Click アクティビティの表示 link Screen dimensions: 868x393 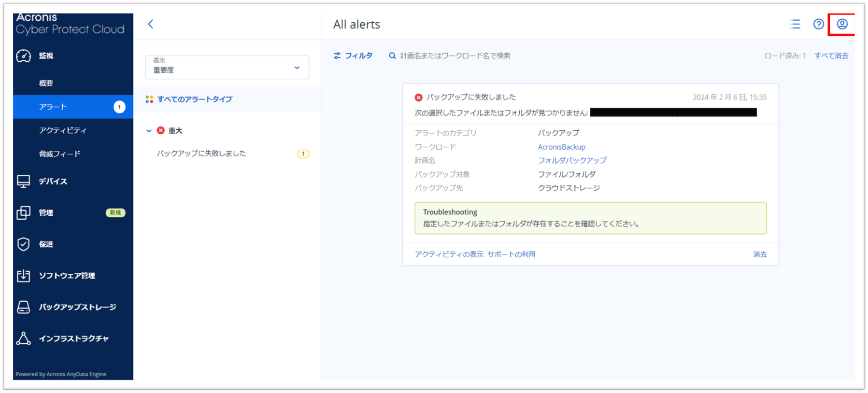(x=448, y=254)
